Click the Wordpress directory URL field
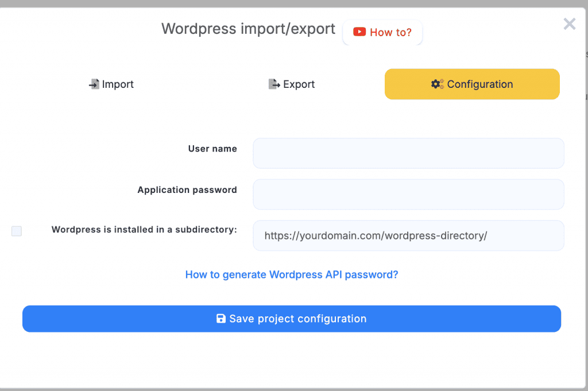 point(408,235)
